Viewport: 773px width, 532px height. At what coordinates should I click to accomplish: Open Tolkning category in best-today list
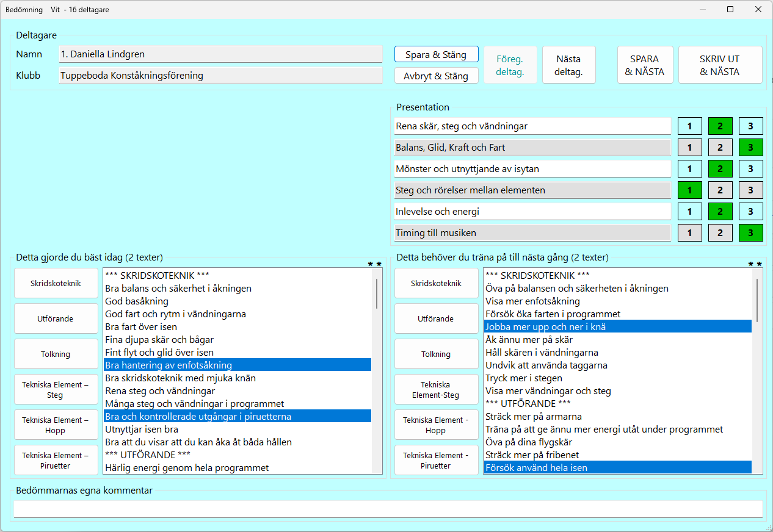click(x=56, y=354)
